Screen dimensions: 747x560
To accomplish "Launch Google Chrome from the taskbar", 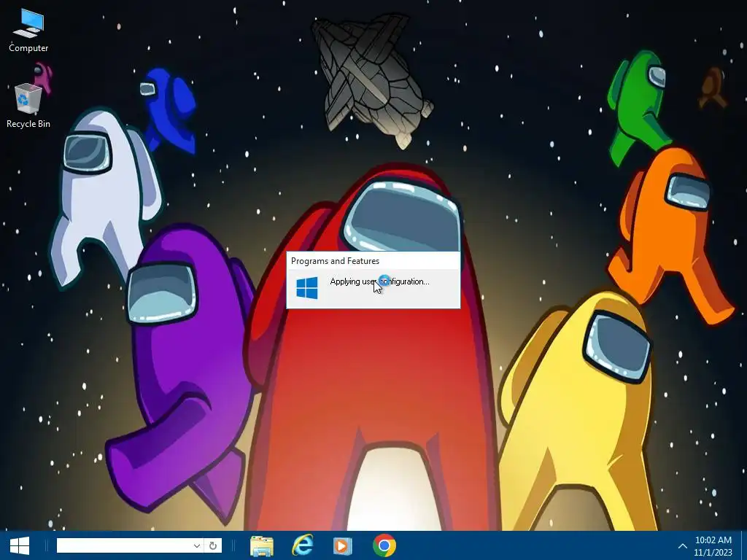I will (x=384, y=545).
